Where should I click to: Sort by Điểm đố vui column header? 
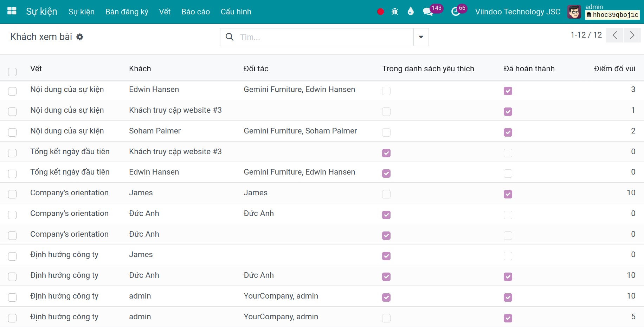click(614, 68)
